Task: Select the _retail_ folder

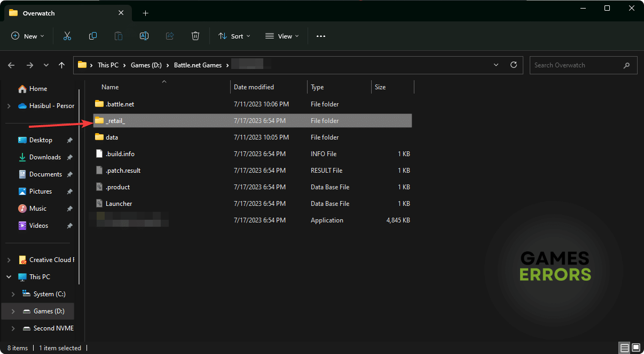Action: click(115, 121)
